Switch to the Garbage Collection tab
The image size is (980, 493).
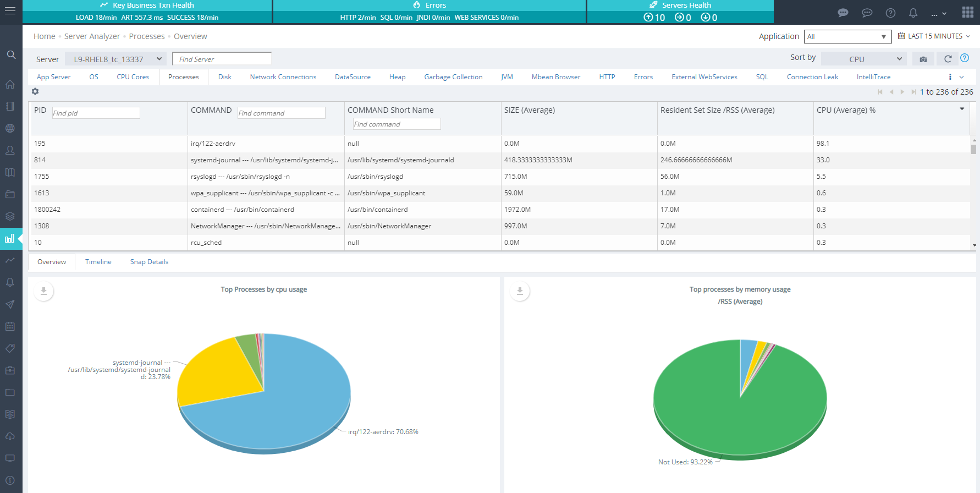point(453,77)
